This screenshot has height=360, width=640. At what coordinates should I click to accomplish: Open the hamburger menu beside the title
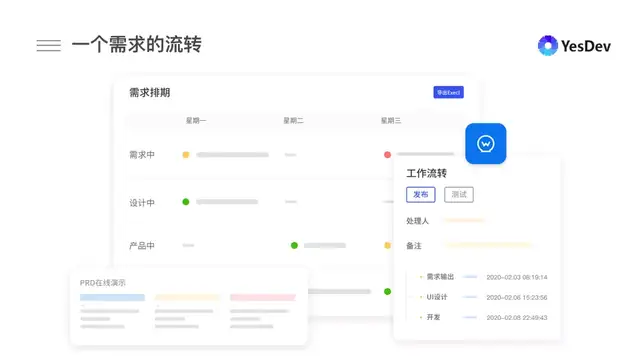(x=49, y=45)
